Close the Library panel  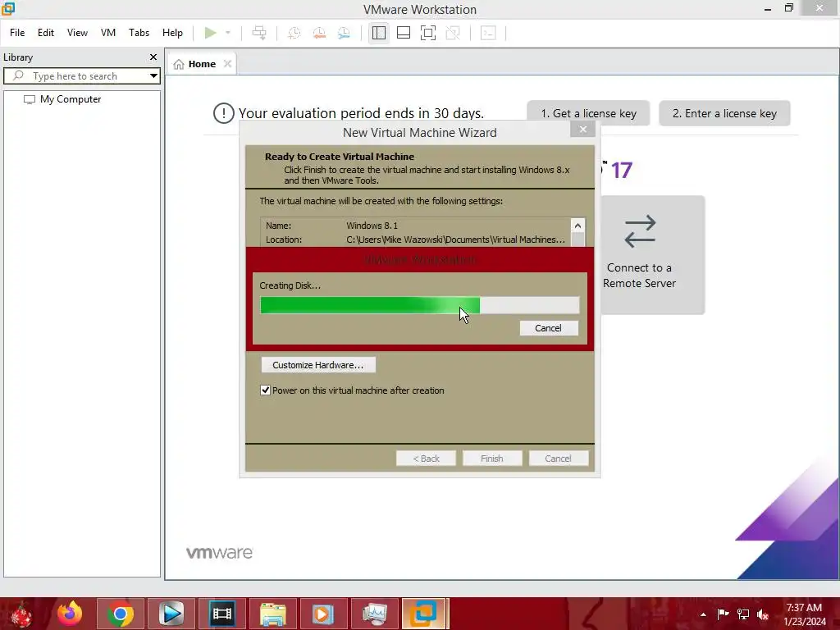[x=153, y=57]
